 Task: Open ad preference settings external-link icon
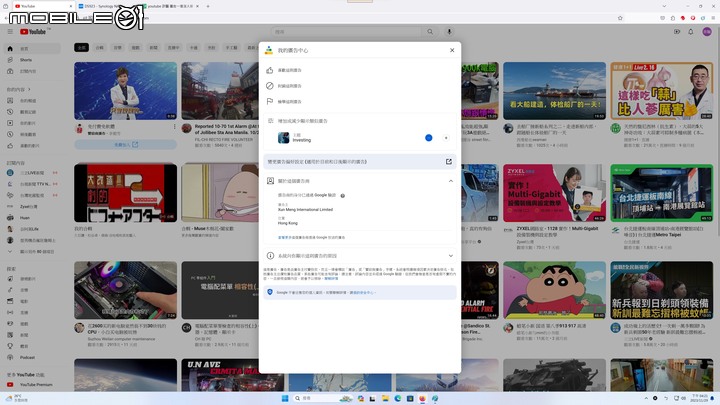(449, 162)
